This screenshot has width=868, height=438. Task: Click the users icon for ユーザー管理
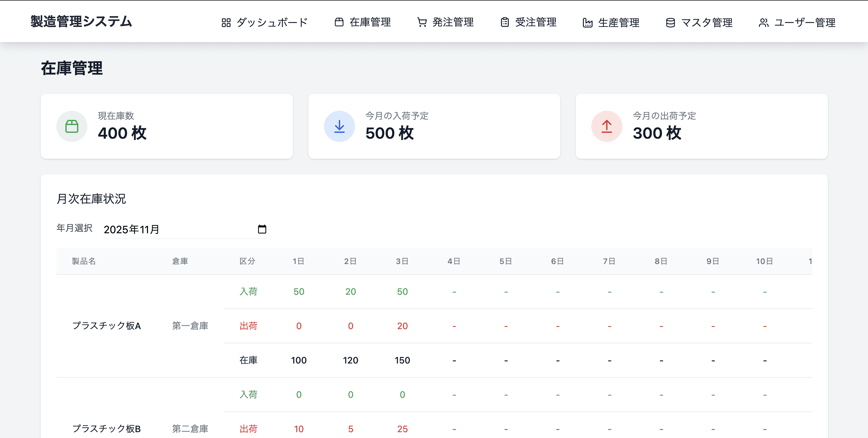(x=763, y=23)
